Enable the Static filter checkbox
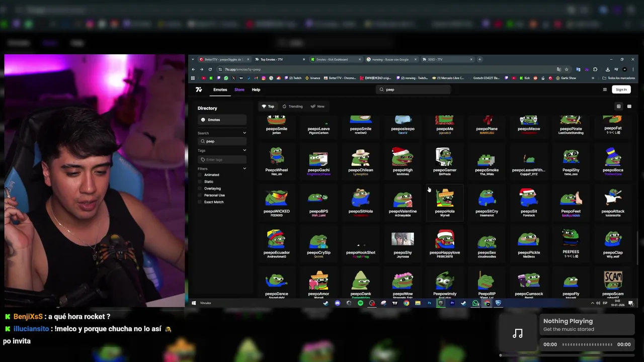 click(200, 182)
